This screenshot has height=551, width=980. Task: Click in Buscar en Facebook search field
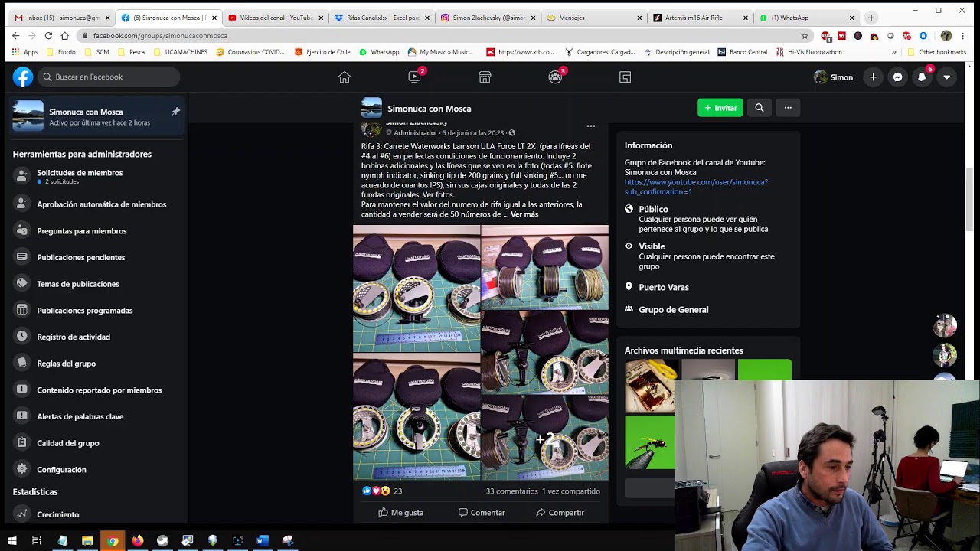(x=109, y=77)
